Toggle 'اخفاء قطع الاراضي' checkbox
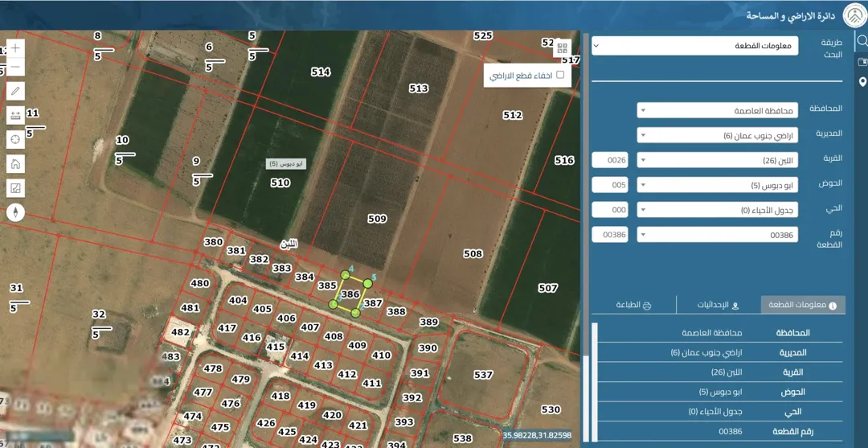Screen dimensions: 868x448 tap(559, 75)
